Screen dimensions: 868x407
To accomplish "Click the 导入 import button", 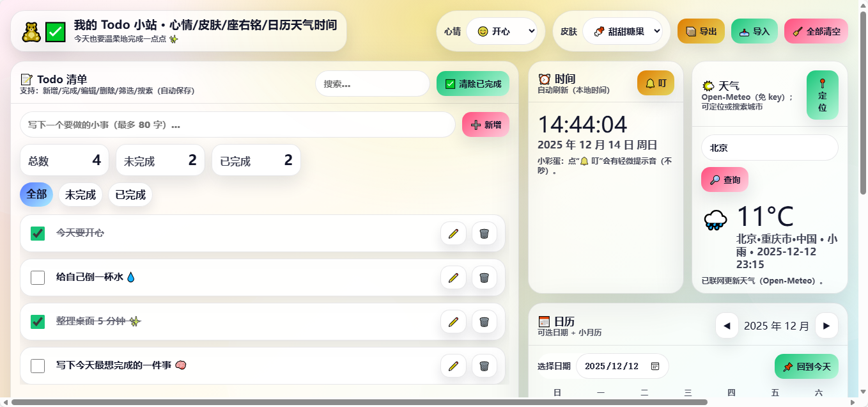I will [754, 31].
